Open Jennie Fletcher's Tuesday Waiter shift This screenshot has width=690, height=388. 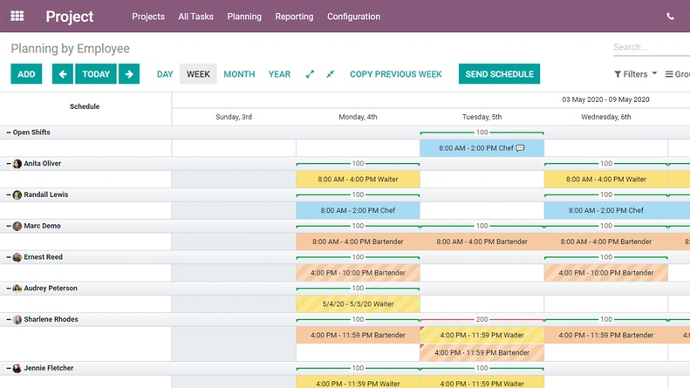(482, 382)
